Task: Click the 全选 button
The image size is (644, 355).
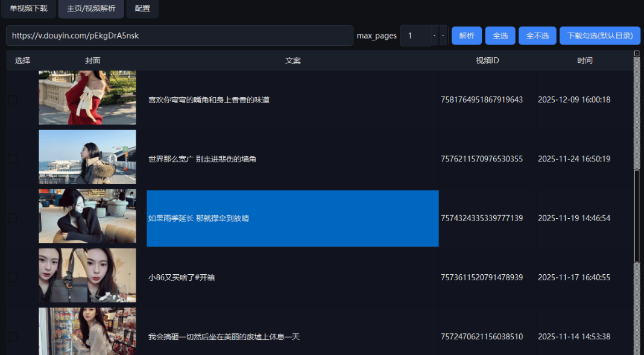Action: tap(500, 36)
